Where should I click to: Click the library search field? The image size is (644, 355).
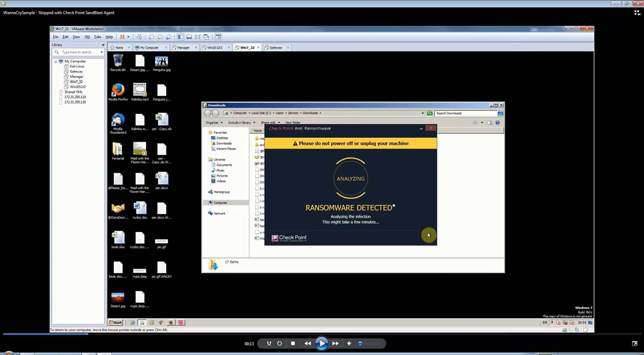pyautogui.click(x=78, y=52)
